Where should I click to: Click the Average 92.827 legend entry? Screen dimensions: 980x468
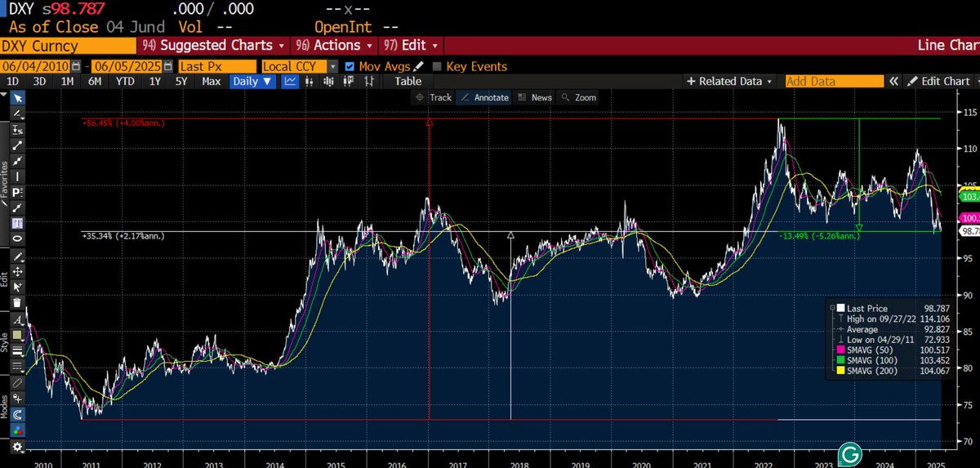(893, 328)
